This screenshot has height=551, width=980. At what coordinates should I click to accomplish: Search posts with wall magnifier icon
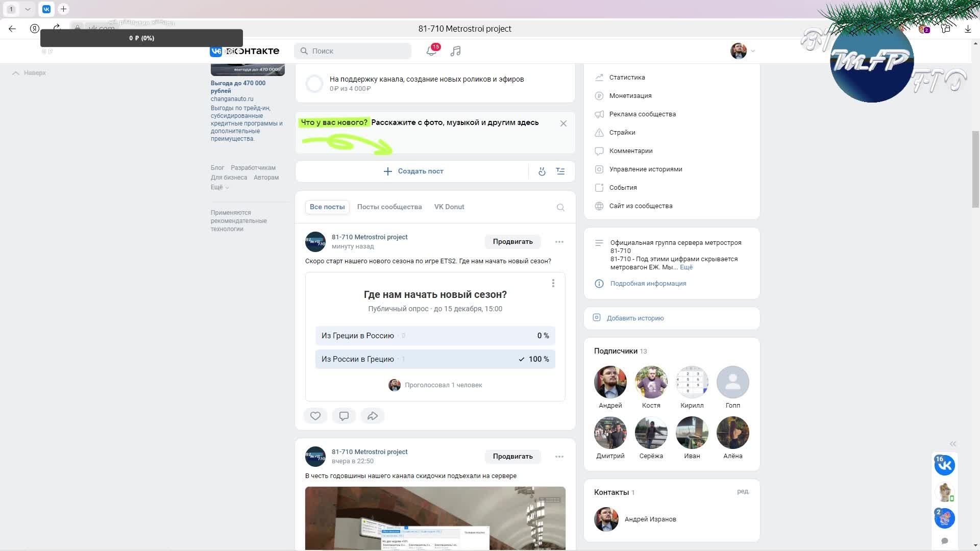[x=560, y=207]
